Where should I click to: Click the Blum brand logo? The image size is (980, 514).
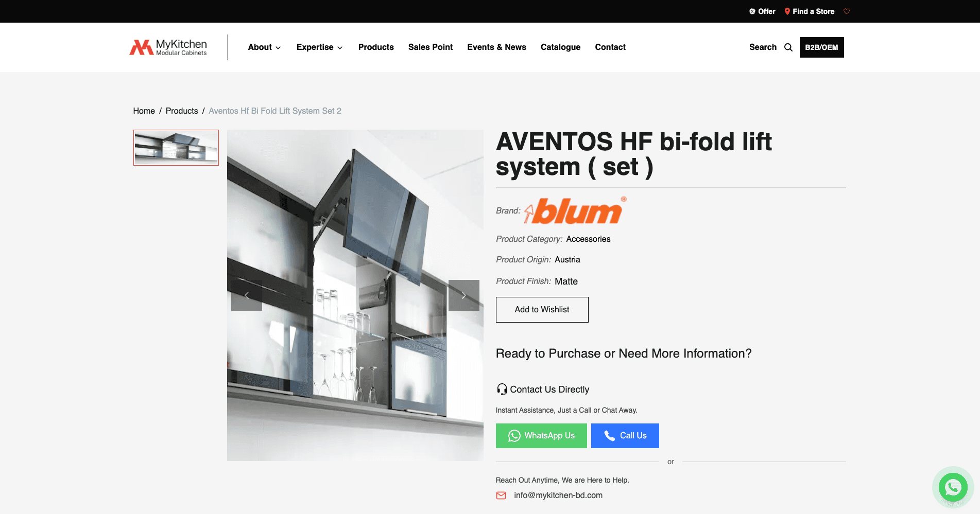(x=575, y=210)
